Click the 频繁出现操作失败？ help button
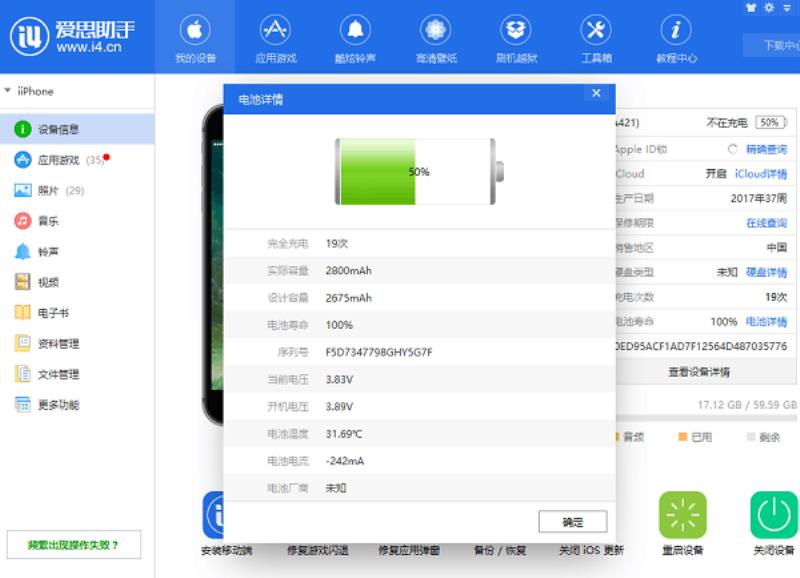This screenshot has height=578, width=800. point(74,545)
